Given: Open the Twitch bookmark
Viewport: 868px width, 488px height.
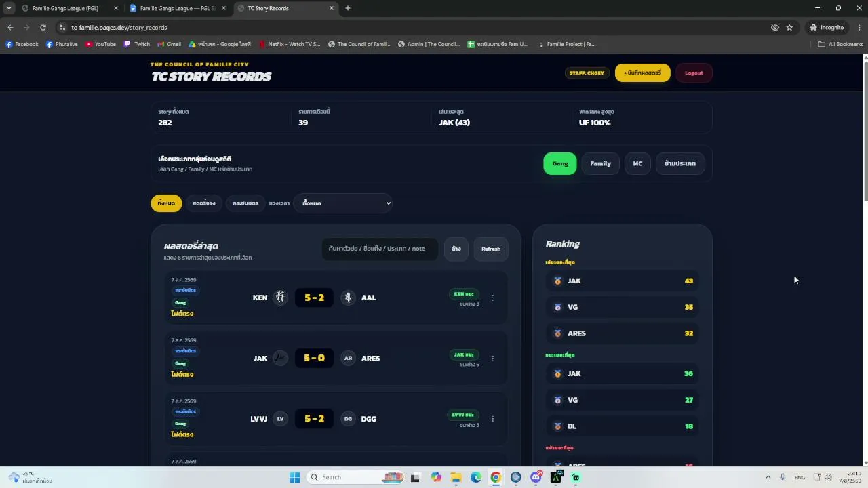Looking at the screenshot, I should pyautogui.click(x=136, y=44).
